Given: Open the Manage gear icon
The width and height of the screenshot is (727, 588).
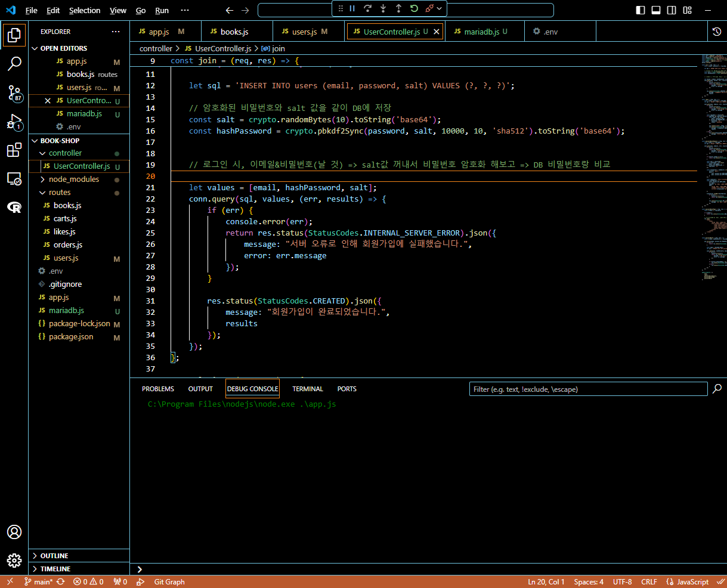Looking at the screenshot, I should pyautogui.click(x=14, y=561).
